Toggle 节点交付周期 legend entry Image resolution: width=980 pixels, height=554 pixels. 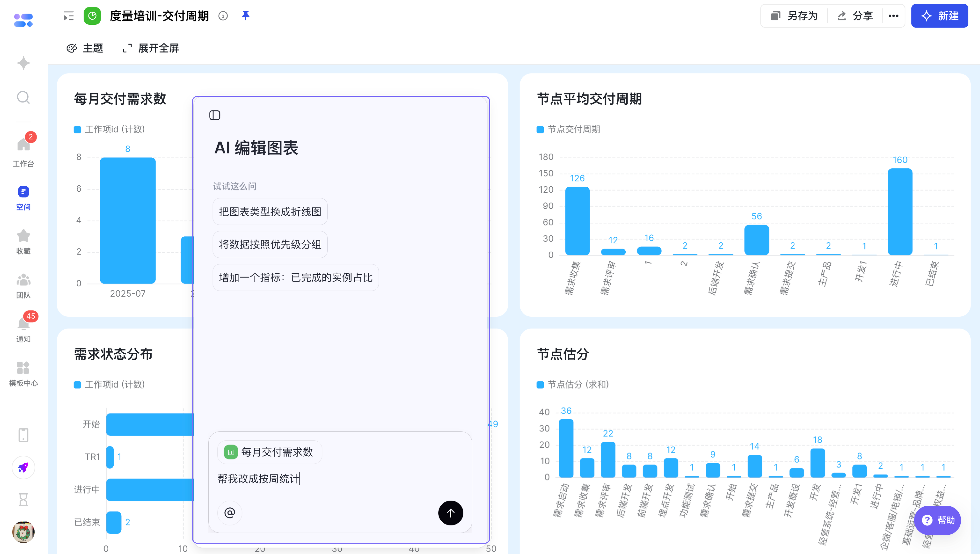pos(568,129)
